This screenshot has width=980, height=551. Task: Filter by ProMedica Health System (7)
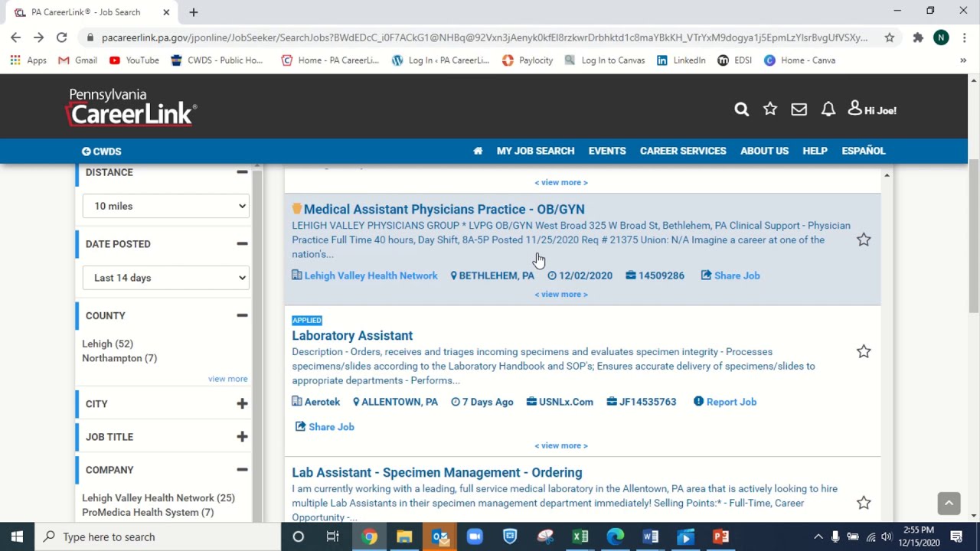[148, 512]
